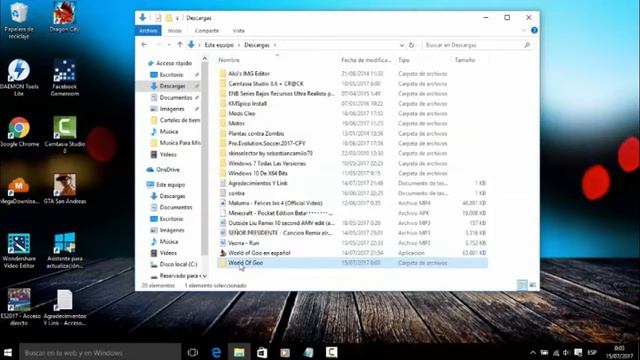Open the Inicio ribbon tab
The width and height of the screenshot is (640, 360).
tap(175, 31)
